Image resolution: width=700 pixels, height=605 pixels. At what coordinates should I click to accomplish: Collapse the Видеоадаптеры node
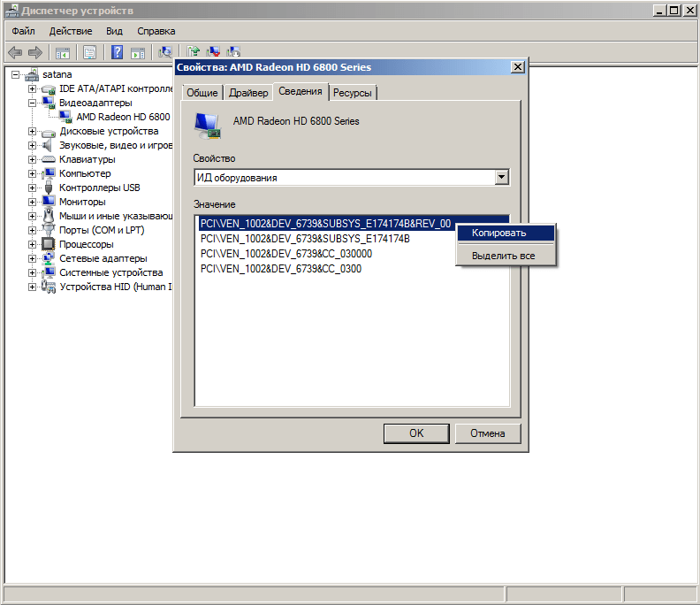[32, 103]
